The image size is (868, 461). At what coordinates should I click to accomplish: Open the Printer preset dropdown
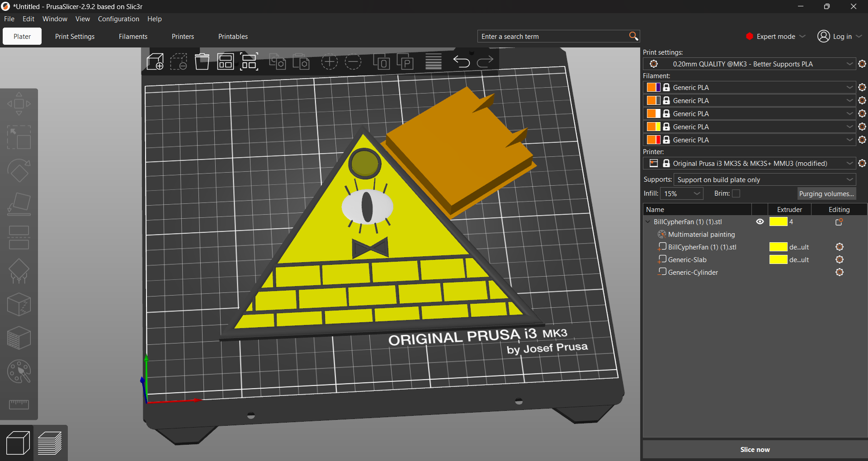point(750,163)
